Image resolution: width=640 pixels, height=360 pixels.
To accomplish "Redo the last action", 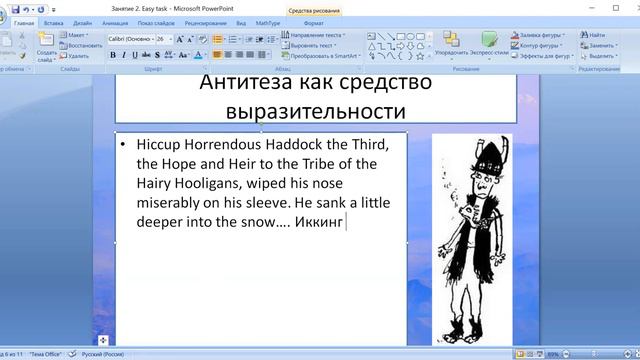I will 41,9.
